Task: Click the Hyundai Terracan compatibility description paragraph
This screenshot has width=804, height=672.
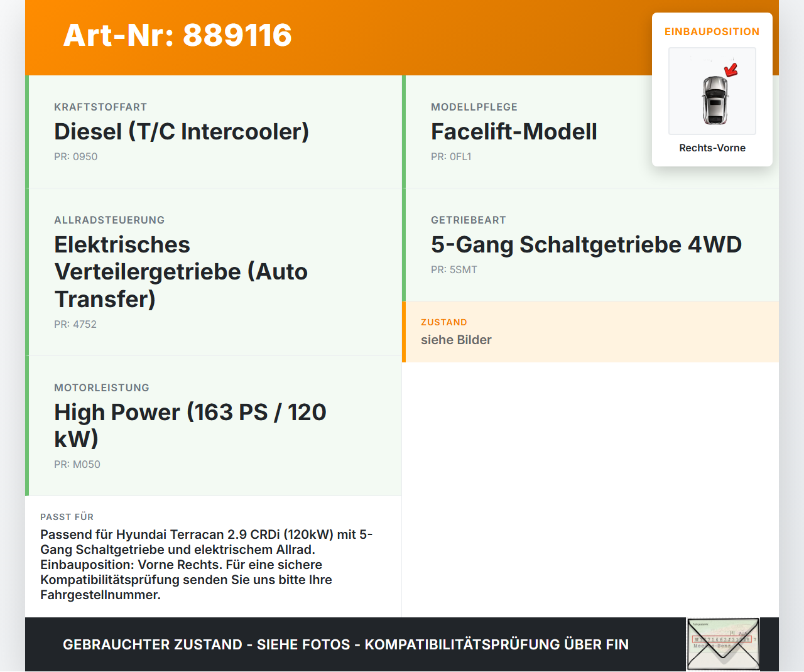Action: (x=207, y=565)
